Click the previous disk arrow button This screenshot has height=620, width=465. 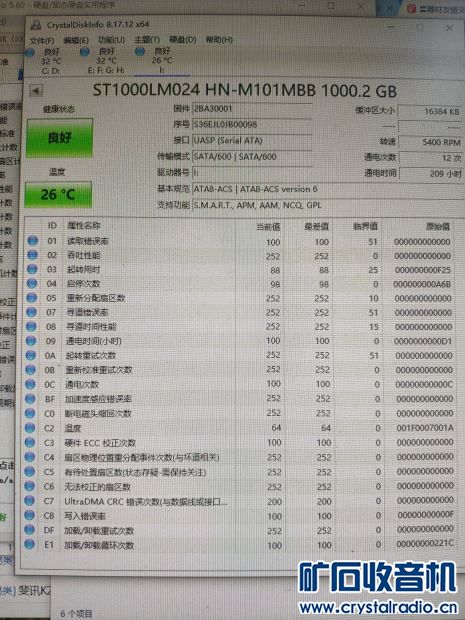coord(36,91)
